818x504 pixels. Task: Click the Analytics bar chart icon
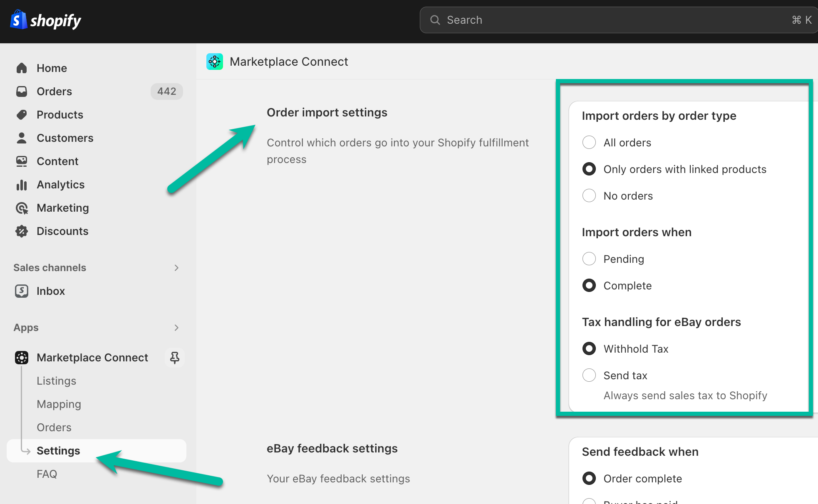22,184
